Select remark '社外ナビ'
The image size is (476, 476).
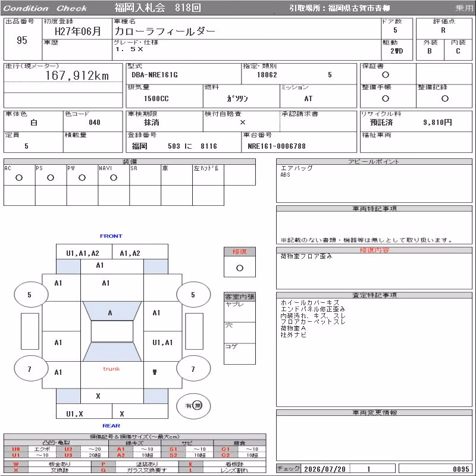pos(293,335)
